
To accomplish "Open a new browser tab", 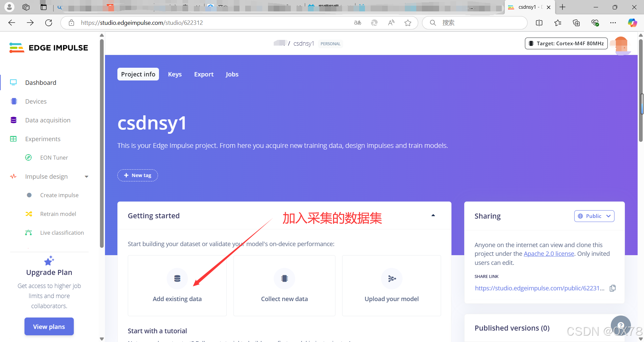I will tap(562, 7).
